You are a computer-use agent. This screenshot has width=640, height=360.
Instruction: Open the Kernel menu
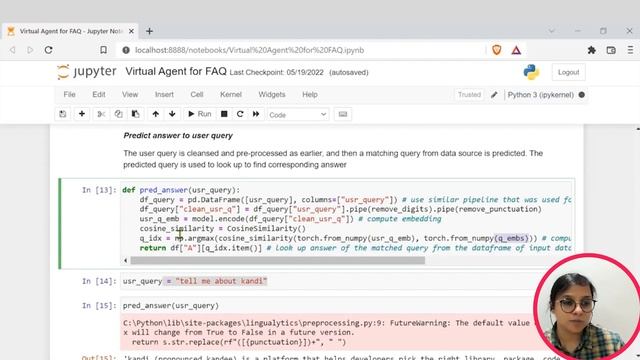pos(231,94)
